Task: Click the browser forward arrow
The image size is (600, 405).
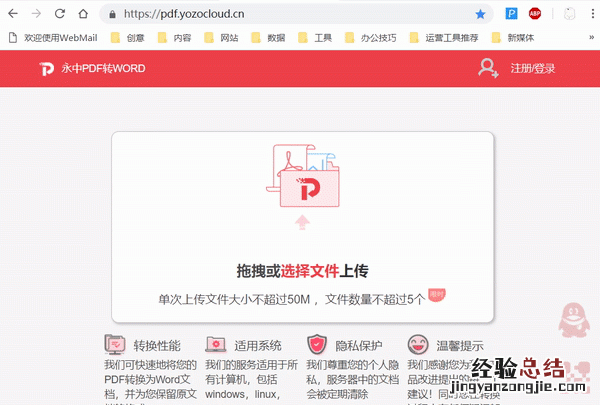Action: [36, 14]
